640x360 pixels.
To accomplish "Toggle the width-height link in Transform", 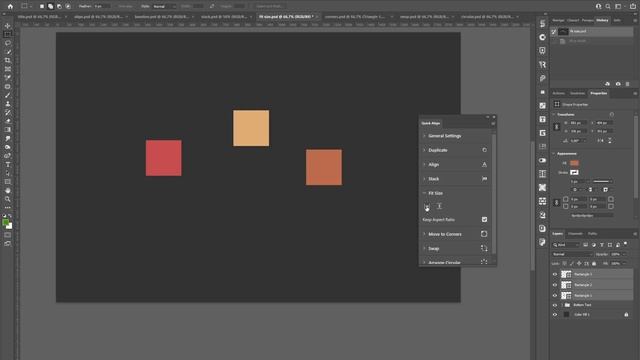I will tap(556, 127).
